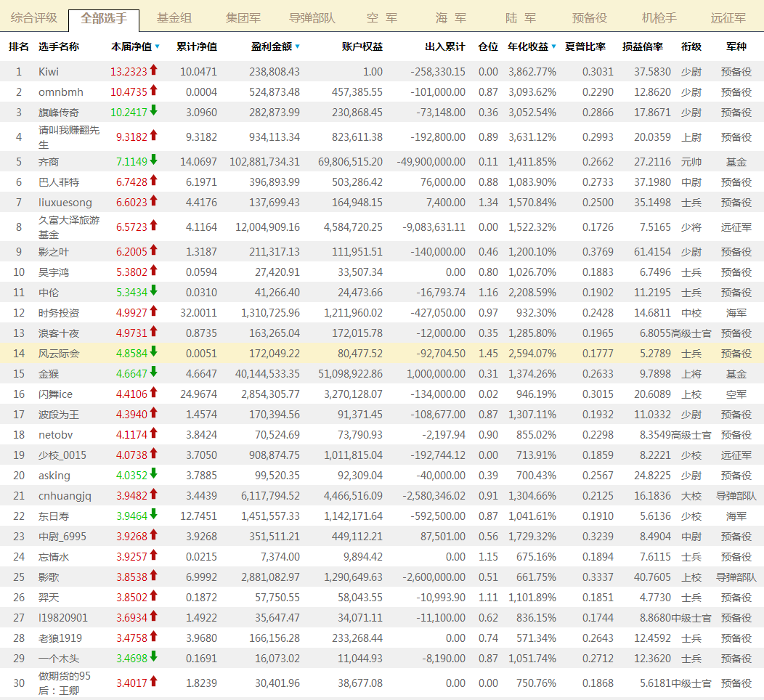Click the green down arrow for 中伦

(x=153, y=291)
